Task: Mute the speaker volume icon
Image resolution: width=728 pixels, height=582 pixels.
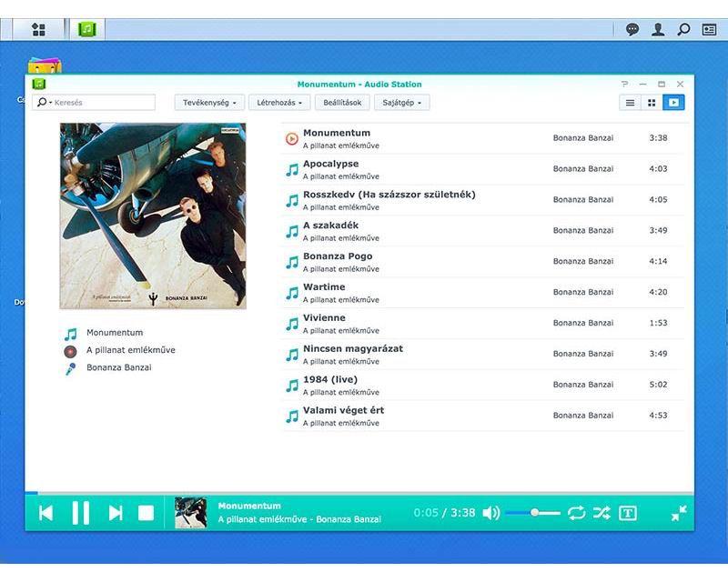Action: click(x=492, y=511)
